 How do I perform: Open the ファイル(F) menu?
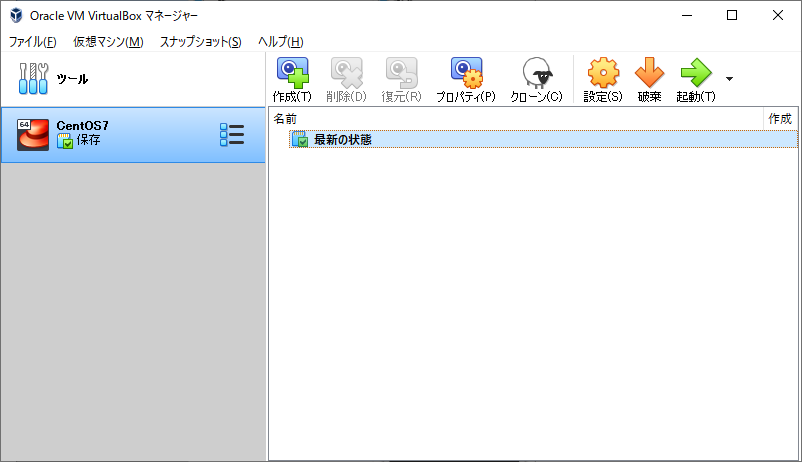[x=33, y=41]
